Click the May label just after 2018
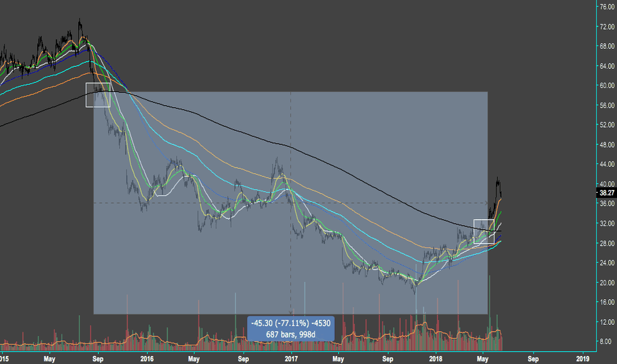Screen dimensions: 617x364 click(483, 359)
